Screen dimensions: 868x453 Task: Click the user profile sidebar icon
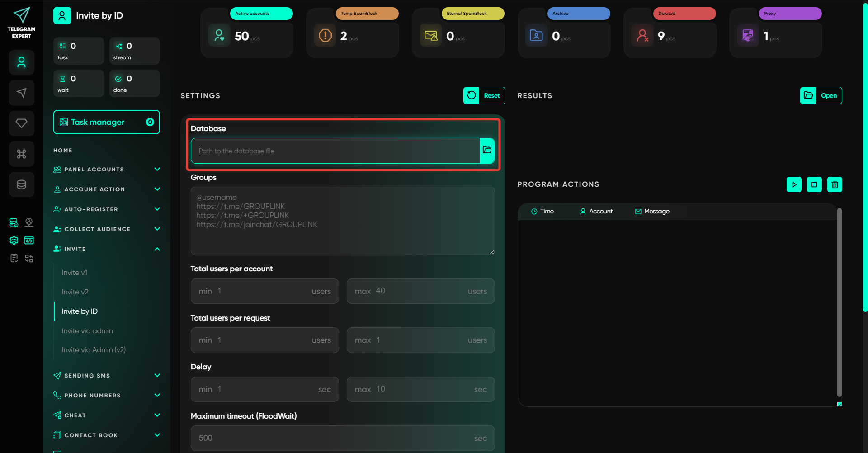pyautogui.click(x=21, y=62)
